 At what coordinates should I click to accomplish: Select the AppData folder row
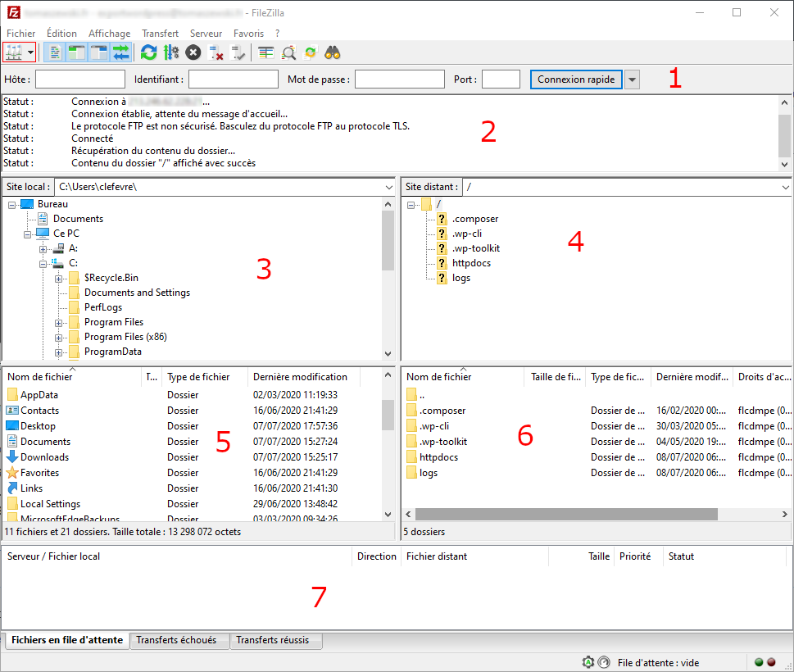click(193, 394)
